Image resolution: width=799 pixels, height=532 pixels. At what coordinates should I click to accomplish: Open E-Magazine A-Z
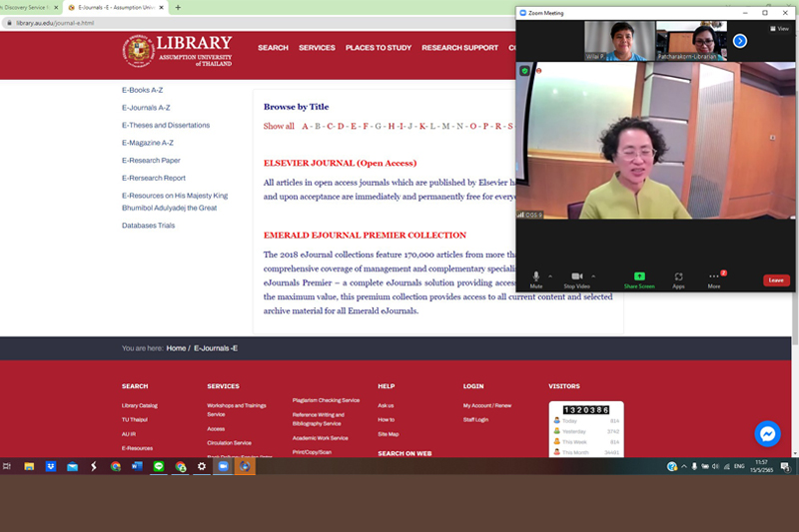pos(147,143)
